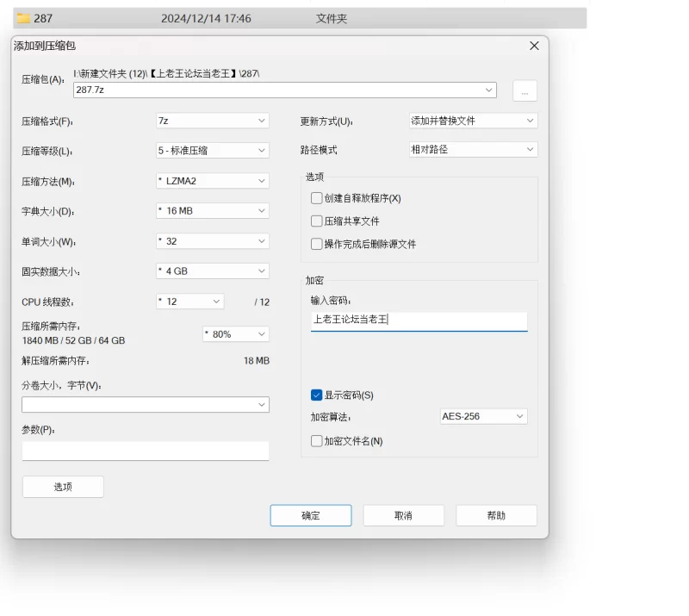Enable the 操作完成后删除源文件 checkbox
The height and width of the screenshot is (616, 689).
(x=316, y=244)
